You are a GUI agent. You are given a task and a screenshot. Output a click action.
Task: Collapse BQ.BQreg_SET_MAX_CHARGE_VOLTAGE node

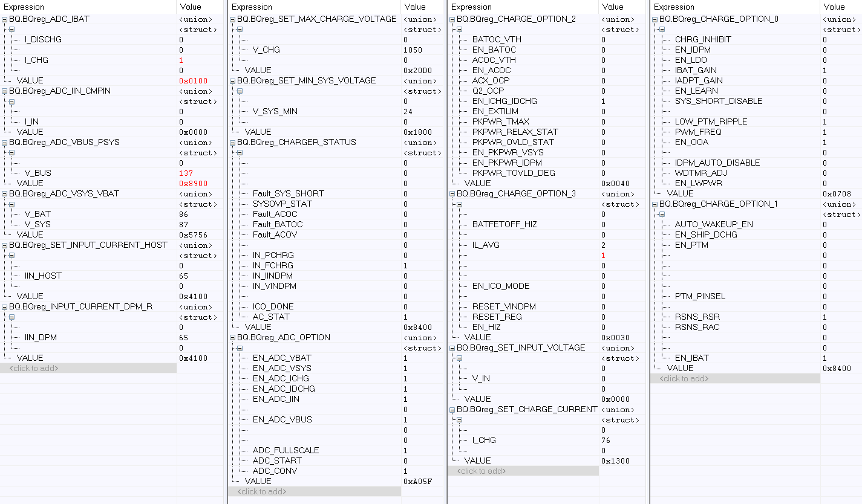point(233,19)
